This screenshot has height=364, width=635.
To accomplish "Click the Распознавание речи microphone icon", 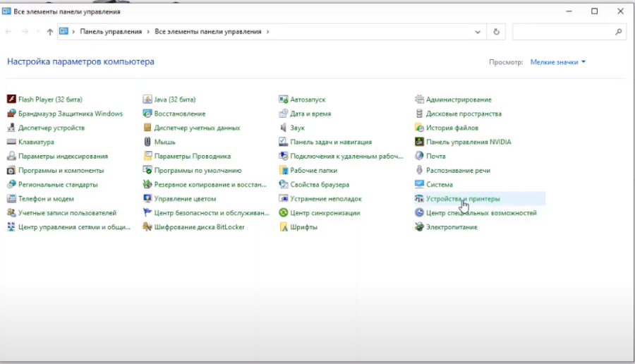I will click(419, 170).
